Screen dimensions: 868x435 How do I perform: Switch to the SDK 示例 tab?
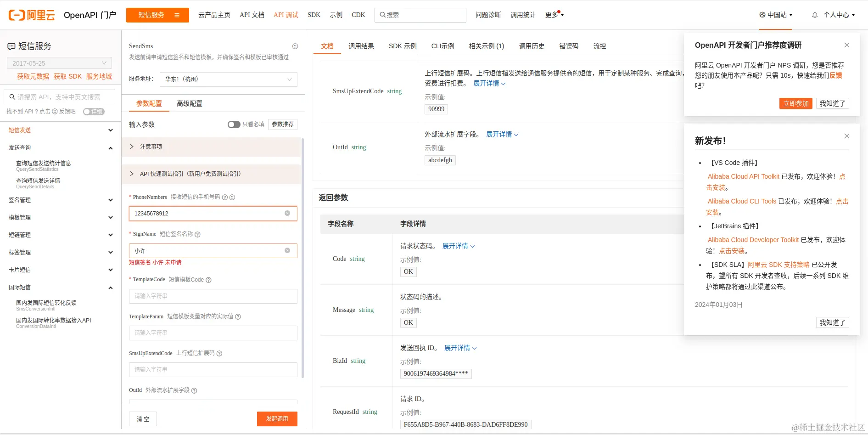pyautogui.click(x=403, y=46)
